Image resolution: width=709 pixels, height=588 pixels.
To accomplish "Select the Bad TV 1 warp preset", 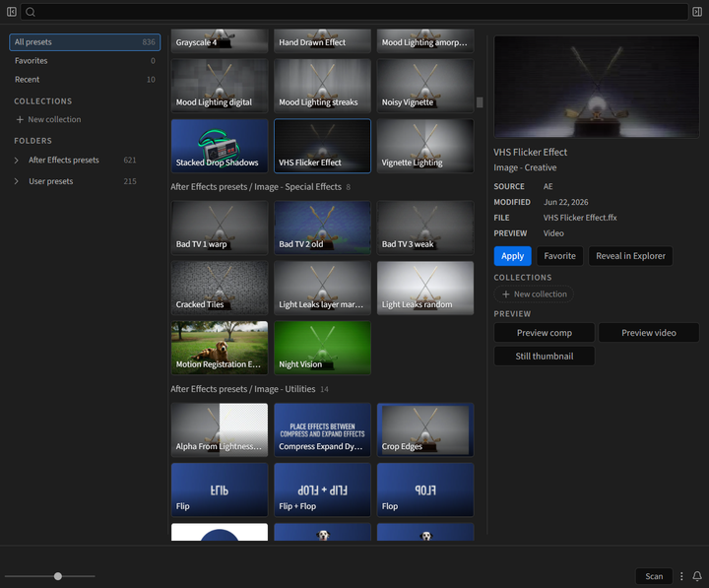I will 220,228.
